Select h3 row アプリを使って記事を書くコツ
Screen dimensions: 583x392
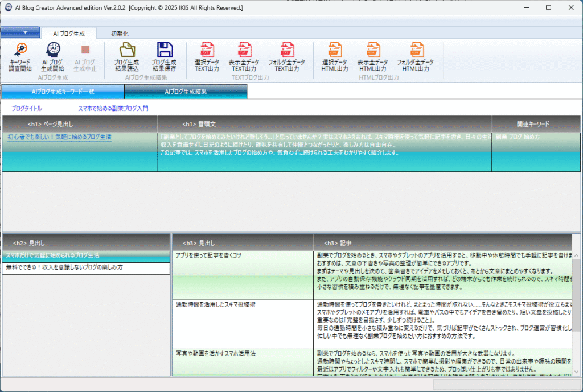point(208,255)
